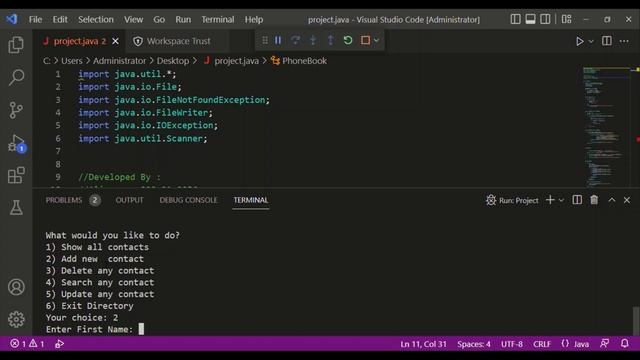Maximize the panel size chevron
640x360 pixels.
(x=611, y=200)
